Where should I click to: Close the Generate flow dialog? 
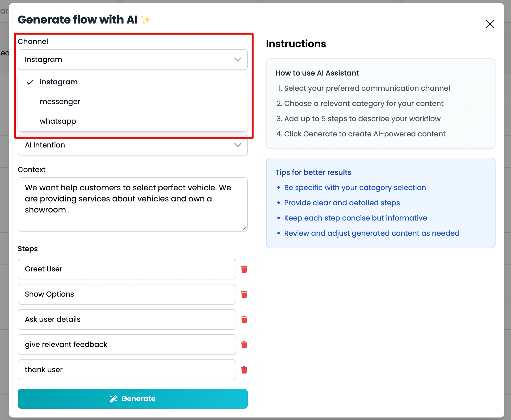coord(490,24)
